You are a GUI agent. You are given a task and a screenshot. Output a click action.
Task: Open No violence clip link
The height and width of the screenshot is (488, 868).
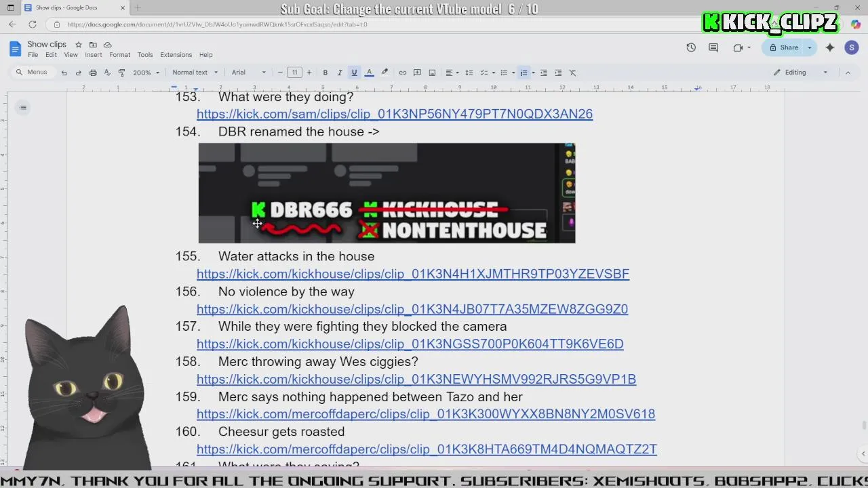(x=412, y=309)
